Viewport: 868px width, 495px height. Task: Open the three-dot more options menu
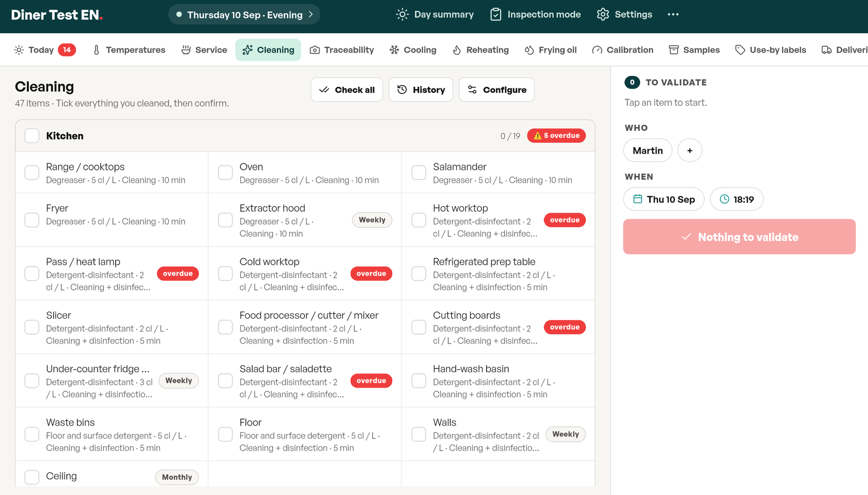pyautogui.click(x=673, y=15)
